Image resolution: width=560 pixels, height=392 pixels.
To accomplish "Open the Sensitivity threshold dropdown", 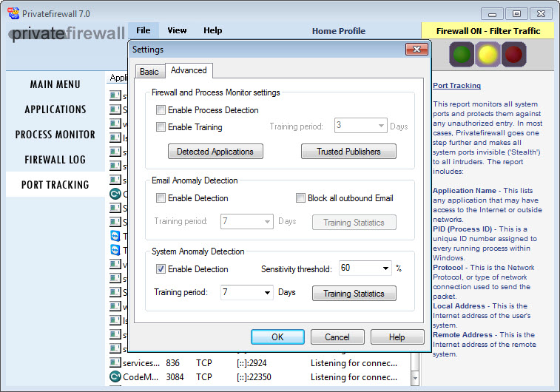I will click(385, 268).
